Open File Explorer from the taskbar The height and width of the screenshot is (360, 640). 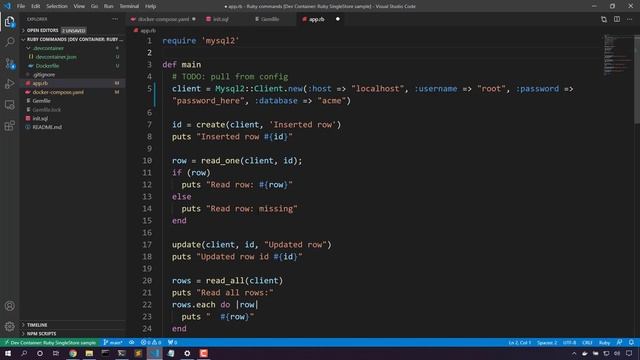click(x=89, y=353)
